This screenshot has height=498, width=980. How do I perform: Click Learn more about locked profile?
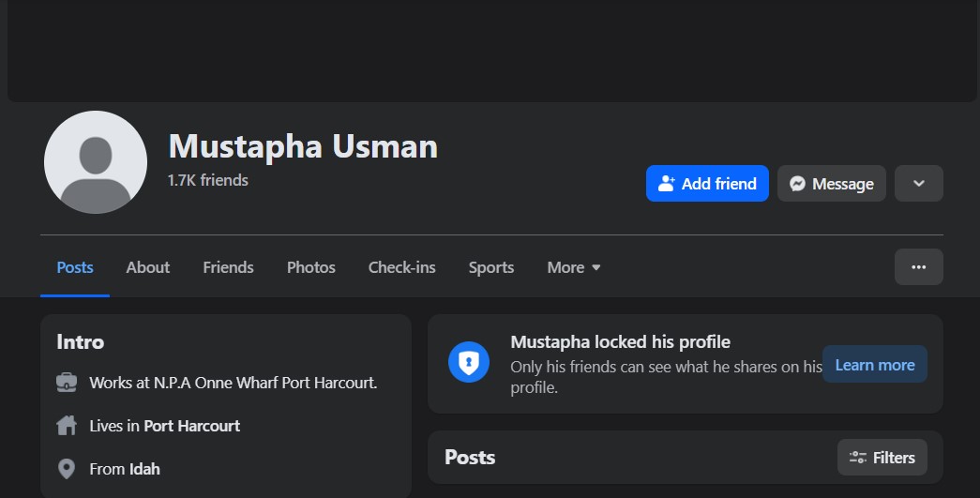pyautogui.click(x=874, y=365)
